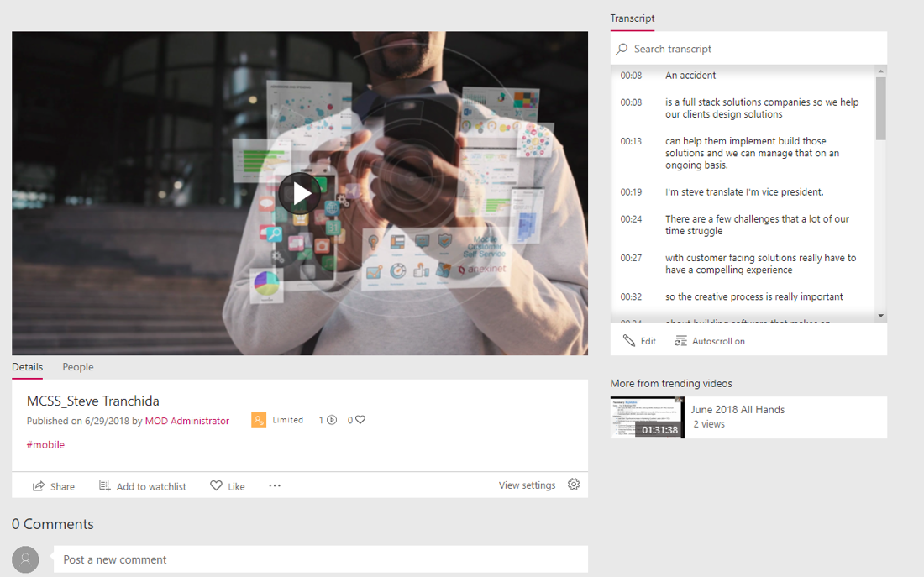Click the views count play icon
Screen dimensions: 924x577
pos(332,420)
